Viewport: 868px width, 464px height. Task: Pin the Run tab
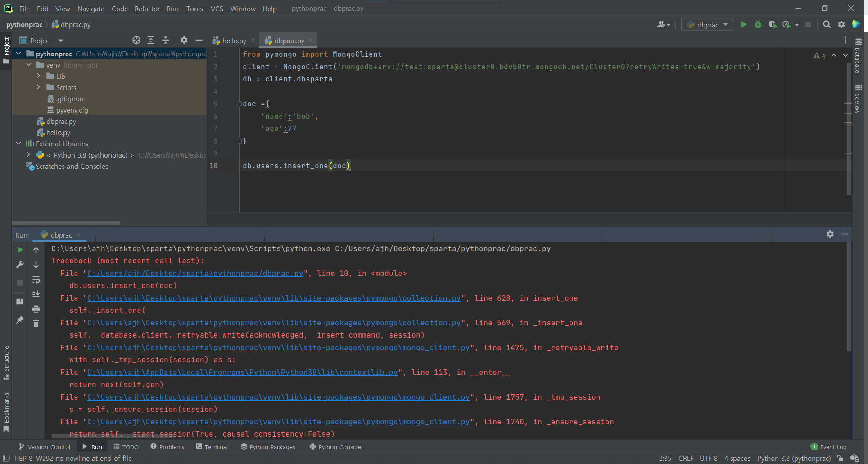pos(20,320)
